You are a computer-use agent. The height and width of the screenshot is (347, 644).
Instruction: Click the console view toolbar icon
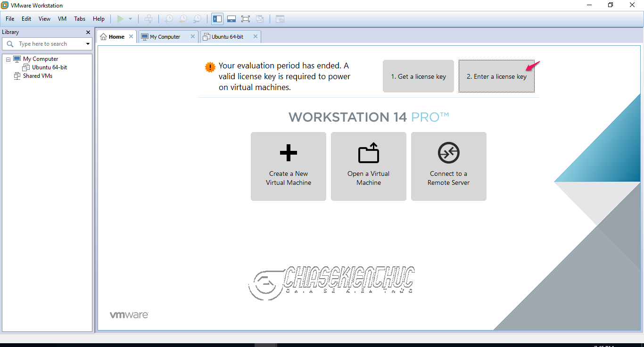pyautogui.click(x=280, y=19)
